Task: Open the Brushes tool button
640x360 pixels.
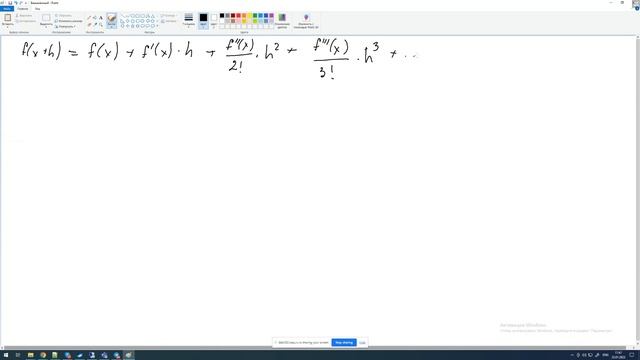Action: click(x=111, y=20)
